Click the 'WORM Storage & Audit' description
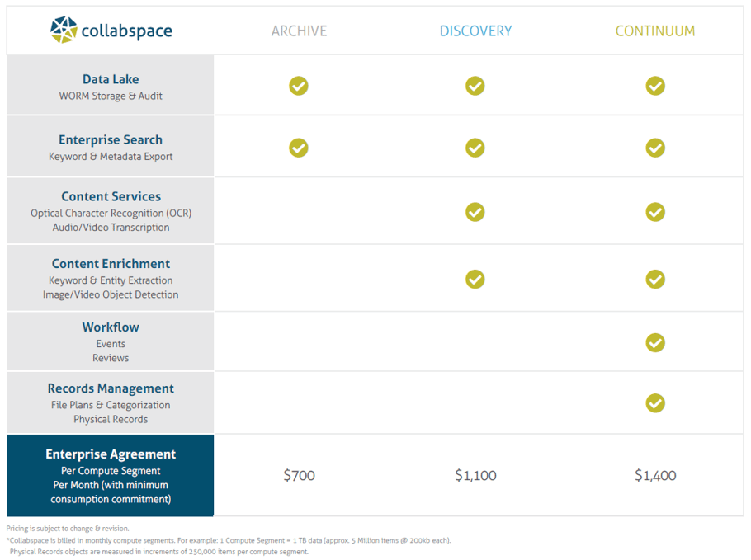 [x=111, y=96]
